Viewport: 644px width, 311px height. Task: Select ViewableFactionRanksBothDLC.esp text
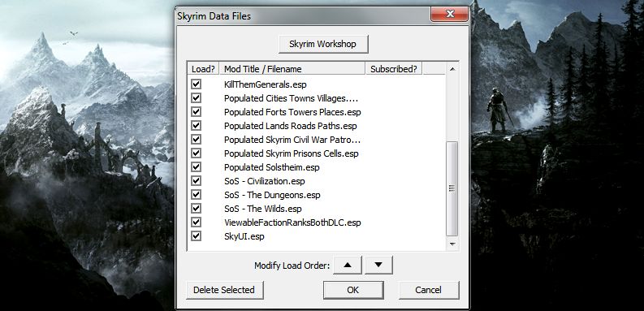point(292,222)
